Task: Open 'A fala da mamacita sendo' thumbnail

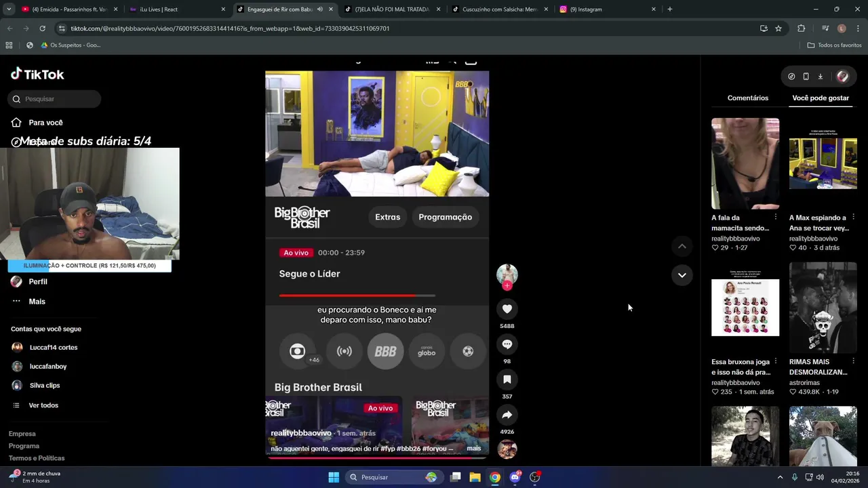Action: (x=745, y=163)
